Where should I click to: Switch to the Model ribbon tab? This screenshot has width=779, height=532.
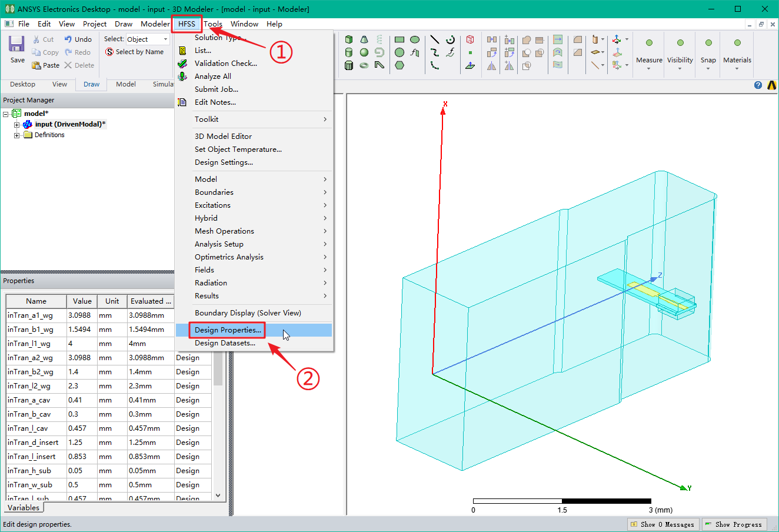click(126, 84)
